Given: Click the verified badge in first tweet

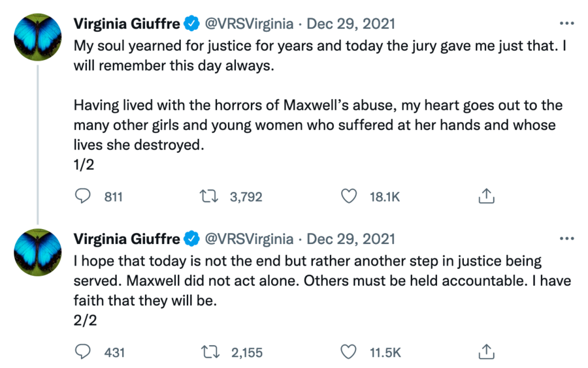Looking at the screenshot, I should tap(191, 25).
